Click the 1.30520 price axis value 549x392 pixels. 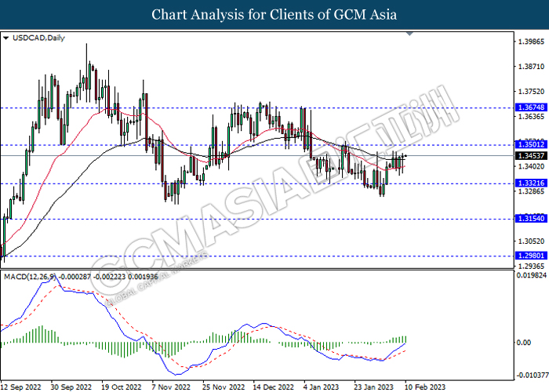click(x=531, y=241)
